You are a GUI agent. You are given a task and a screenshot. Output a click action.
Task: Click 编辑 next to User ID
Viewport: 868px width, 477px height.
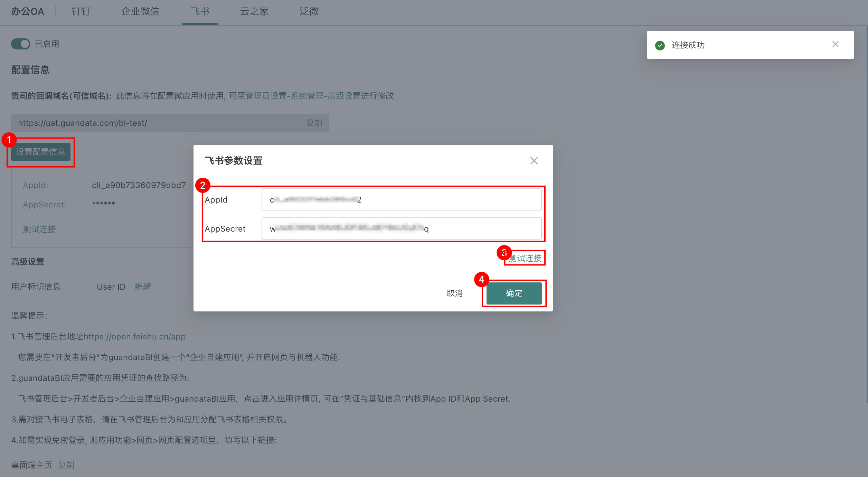pyautogui.click(x=143, y=287)
